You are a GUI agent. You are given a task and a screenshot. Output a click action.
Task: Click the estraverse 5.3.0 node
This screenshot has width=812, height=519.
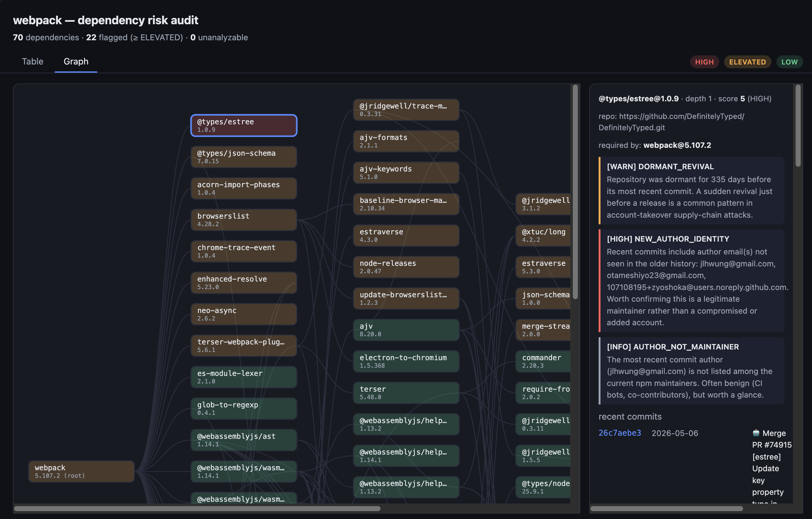tap(543, 267)
